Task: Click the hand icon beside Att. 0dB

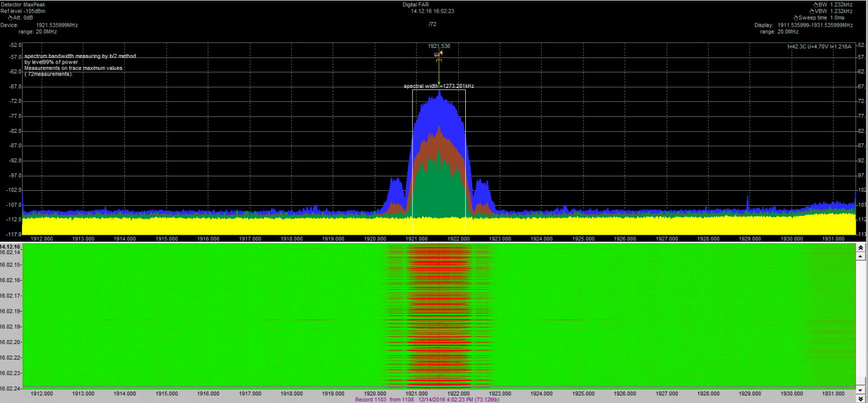Action: 10,18
